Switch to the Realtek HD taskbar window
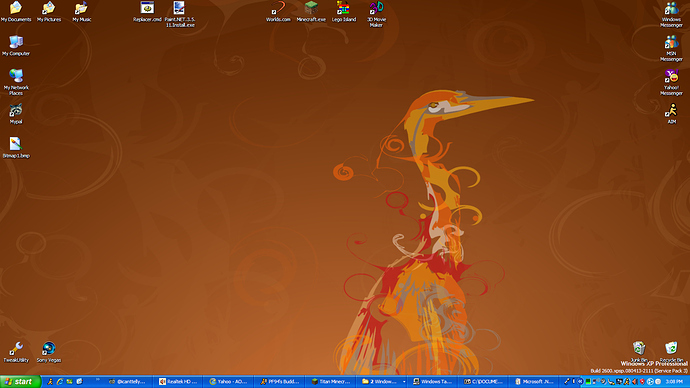This screenshot has width=690, height=388. (178, 381)
